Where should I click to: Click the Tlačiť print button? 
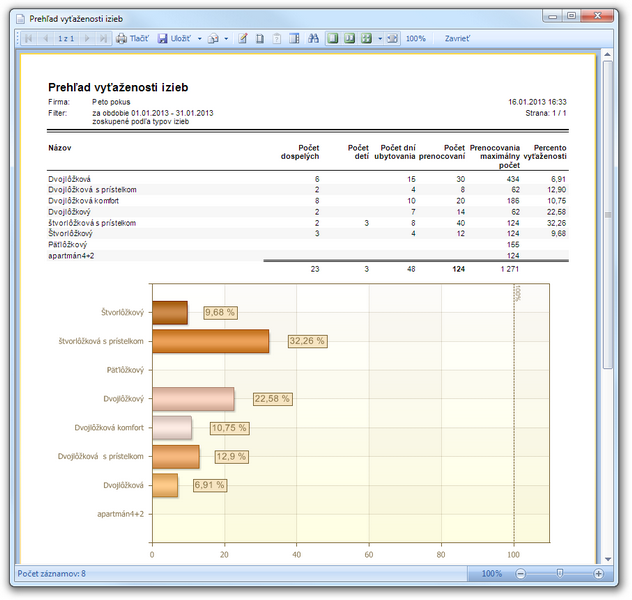132,39
